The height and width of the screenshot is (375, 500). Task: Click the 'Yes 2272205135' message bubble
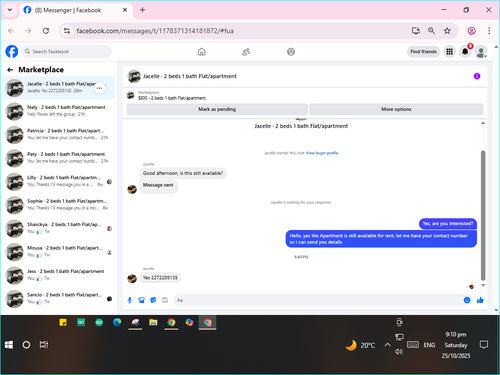point(160,278)
